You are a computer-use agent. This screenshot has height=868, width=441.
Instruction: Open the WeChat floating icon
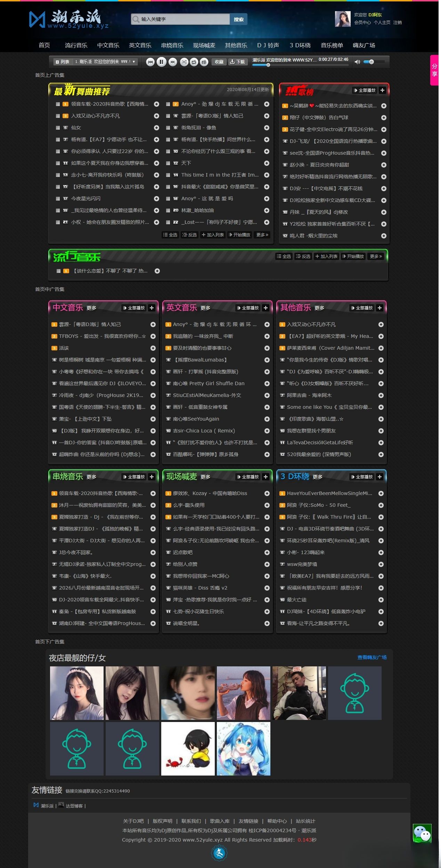click(x=422, y=834)
